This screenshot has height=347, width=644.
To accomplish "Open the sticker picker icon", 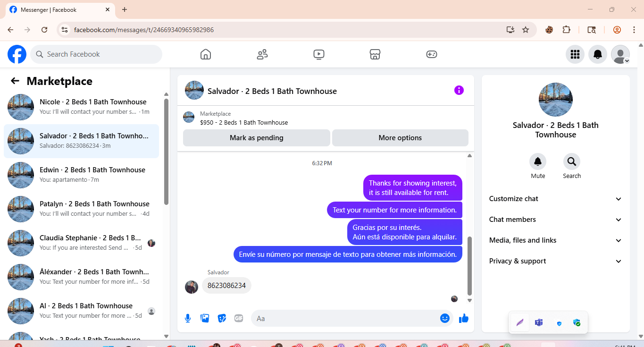I will (222, 318).
